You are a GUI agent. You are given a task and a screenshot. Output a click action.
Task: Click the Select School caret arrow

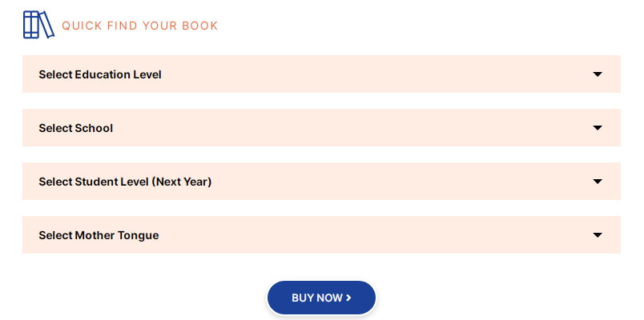click(x=598, y=128)
